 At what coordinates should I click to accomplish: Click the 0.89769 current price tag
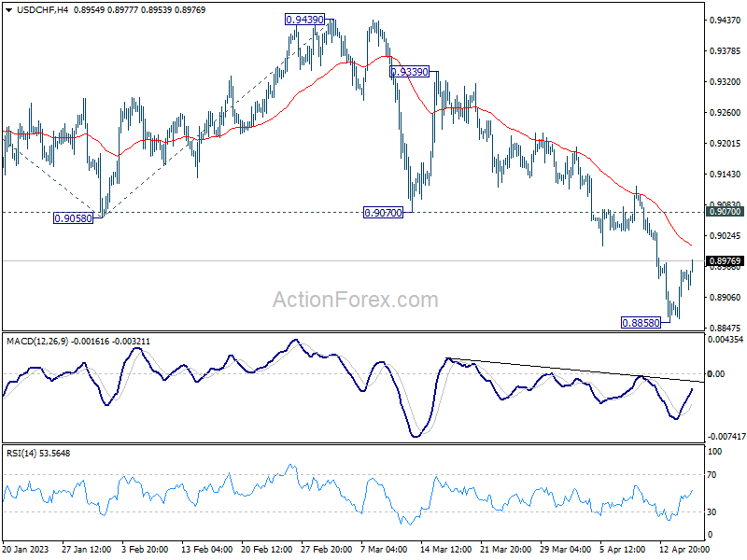pos(726,261)
